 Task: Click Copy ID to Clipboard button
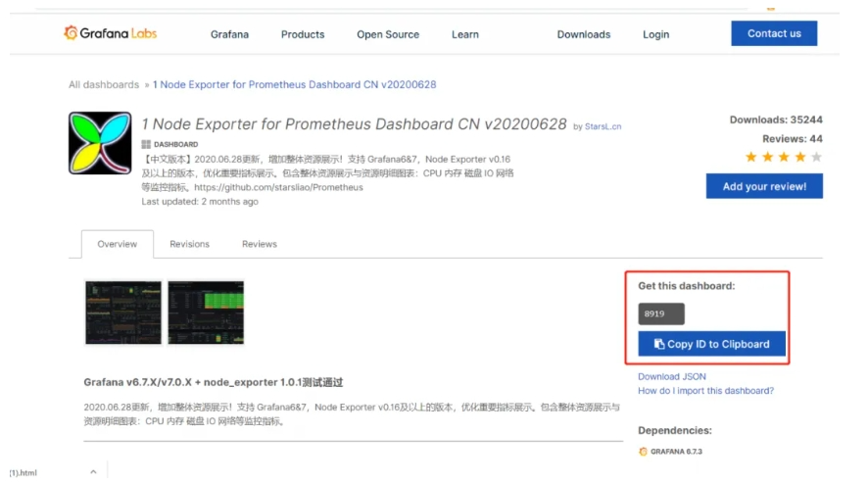coord(711,344)
